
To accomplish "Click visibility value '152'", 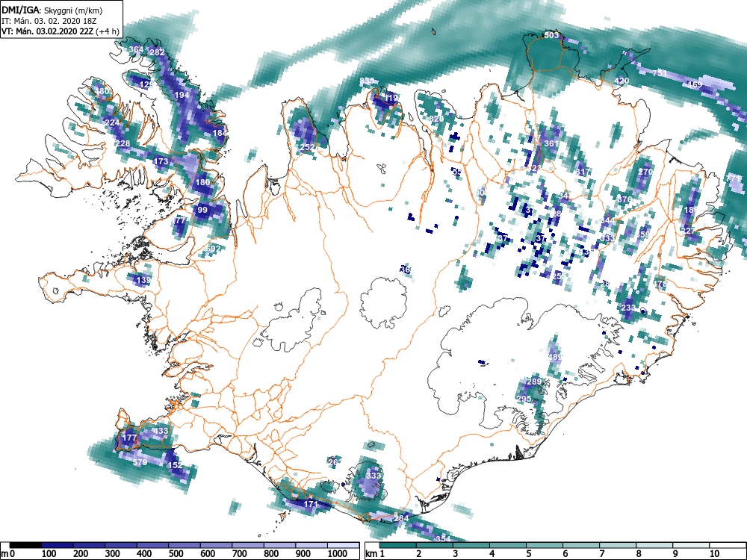I will (175, 465).
